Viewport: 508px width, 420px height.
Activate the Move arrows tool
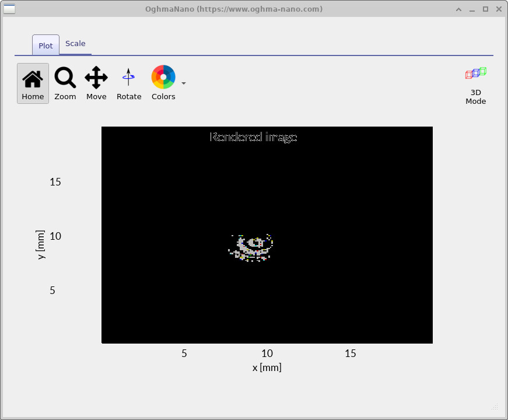pyautogui.click(x=96, y=83)
